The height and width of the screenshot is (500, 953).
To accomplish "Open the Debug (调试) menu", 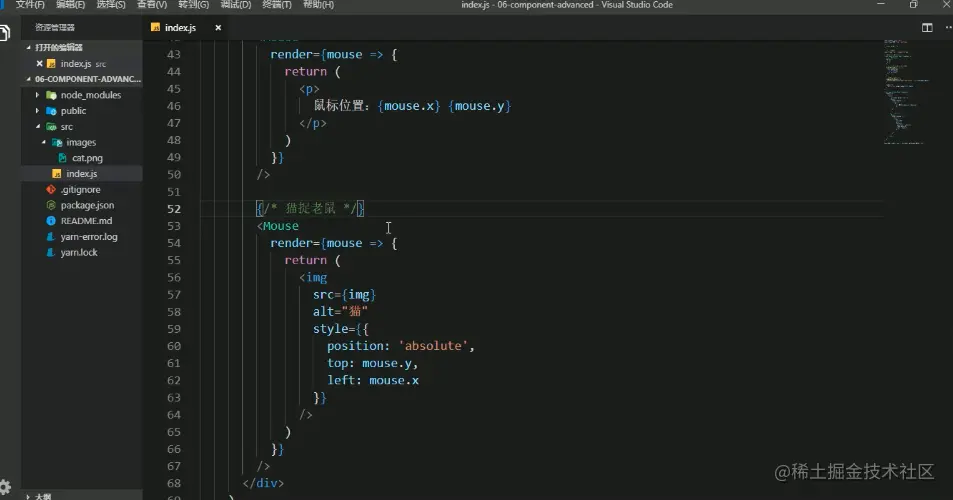I will (x=235, y=5).
